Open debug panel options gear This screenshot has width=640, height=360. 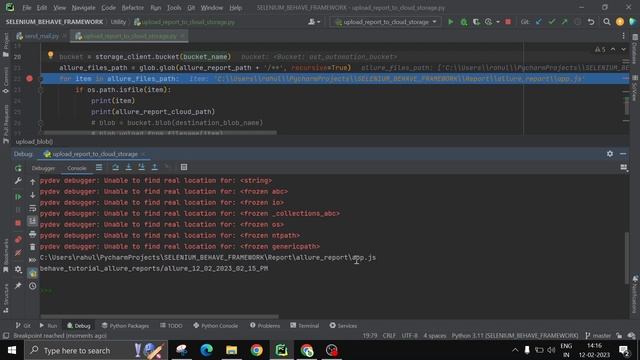tap(609, 154)
